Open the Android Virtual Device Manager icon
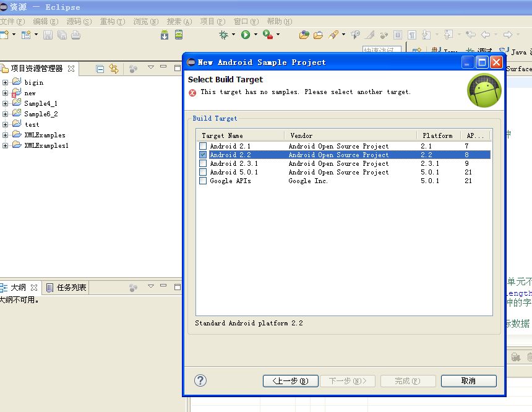The image size is (532, 412). click(179, 35)
